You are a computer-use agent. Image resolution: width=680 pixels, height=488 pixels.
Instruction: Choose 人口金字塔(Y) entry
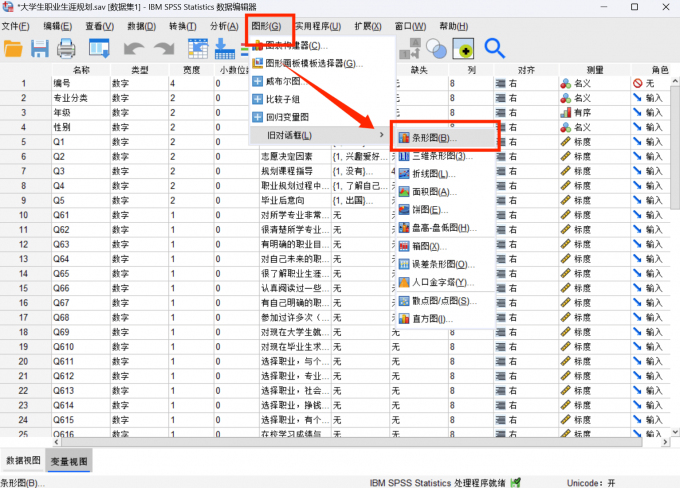tap(445, 282)
